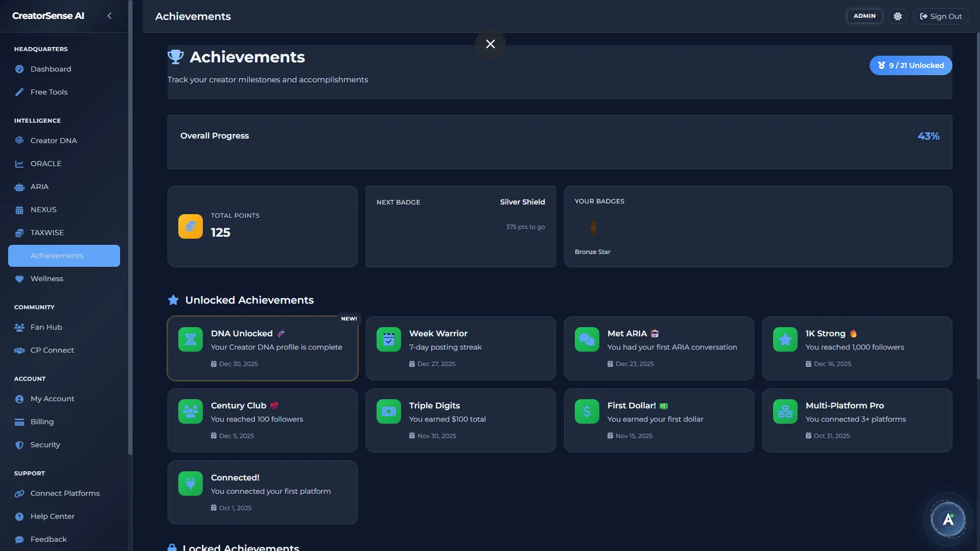
Task: Collapse the sidebar with the chevron arrow
Action: (x=109, y=15)
